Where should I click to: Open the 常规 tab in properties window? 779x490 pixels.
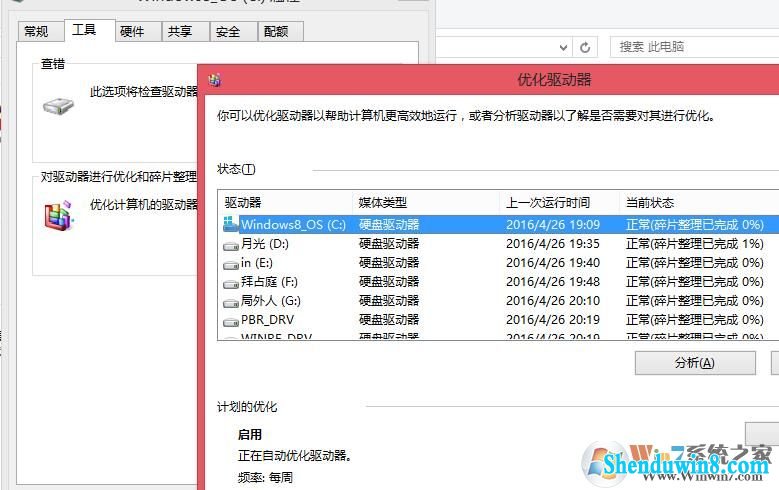(x=40, y=31)
